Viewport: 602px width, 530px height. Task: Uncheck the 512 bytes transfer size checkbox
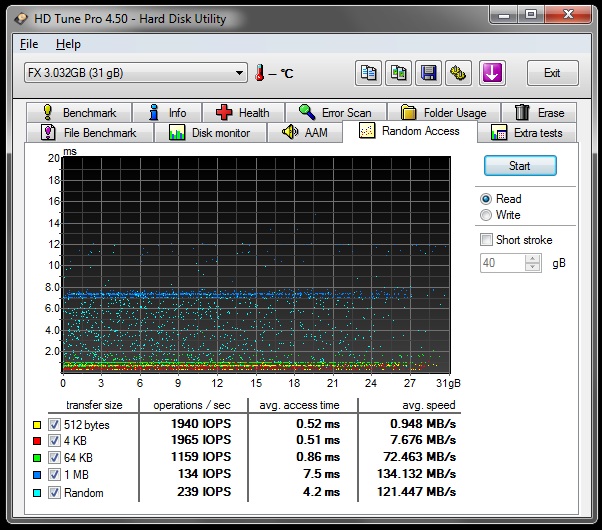[54, 424]
